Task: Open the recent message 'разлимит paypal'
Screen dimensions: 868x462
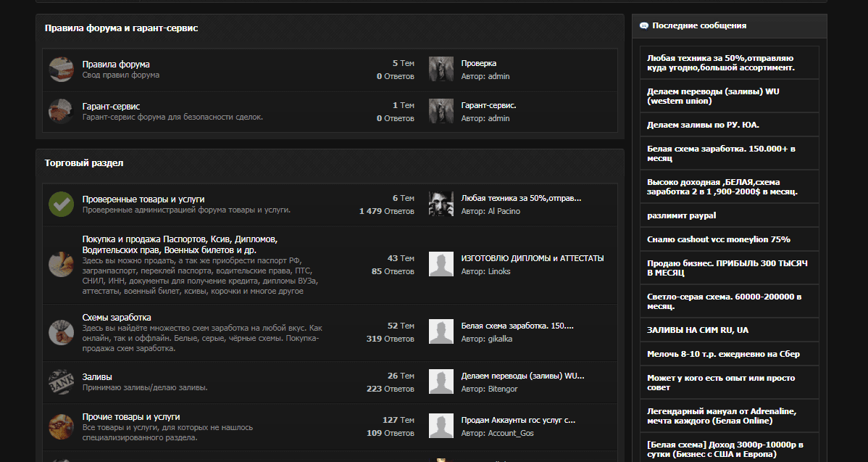Action: click(x=681, y=215)
